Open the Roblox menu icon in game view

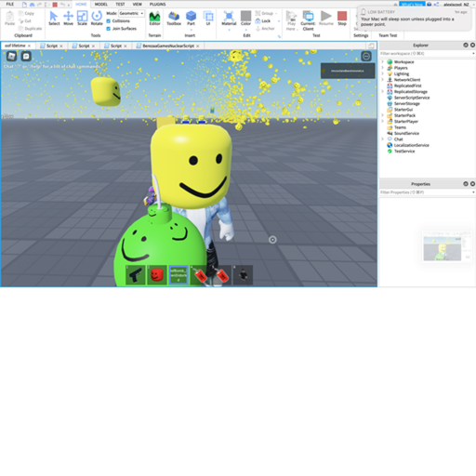click(12, 56)
